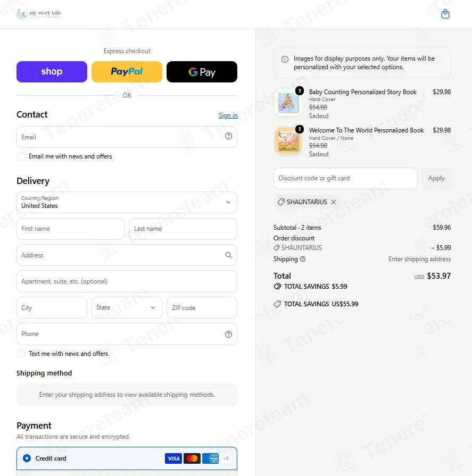Open the Baby Counting Story Book thumbnail
472x476 pixels.
[288, 103]
